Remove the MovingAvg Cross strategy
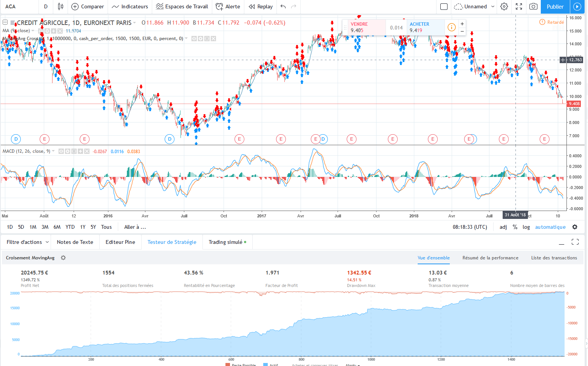Viewport: 588px width, 366px height. (x=213, y=39)
